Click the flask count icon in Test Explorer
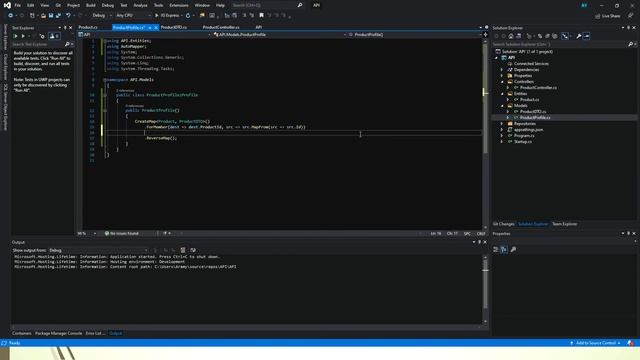Image resolution: width=640 pixels, height=360 pixels. [54, 36]
